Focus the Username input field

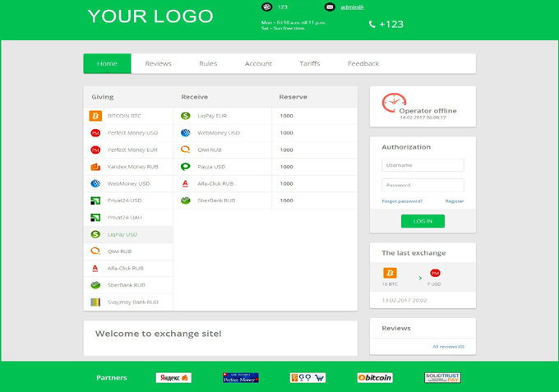(x=423, y=165)
